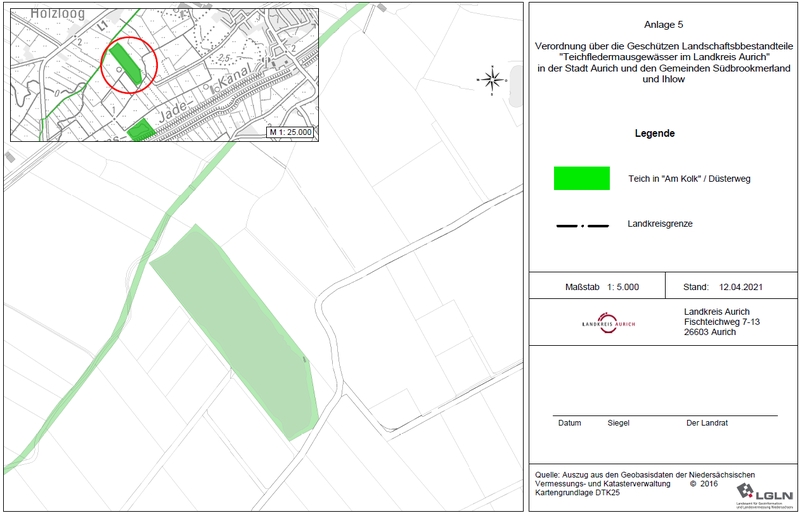Click the compass rose north arrow
The image size is (800, 513).
[x=491, y=78]
